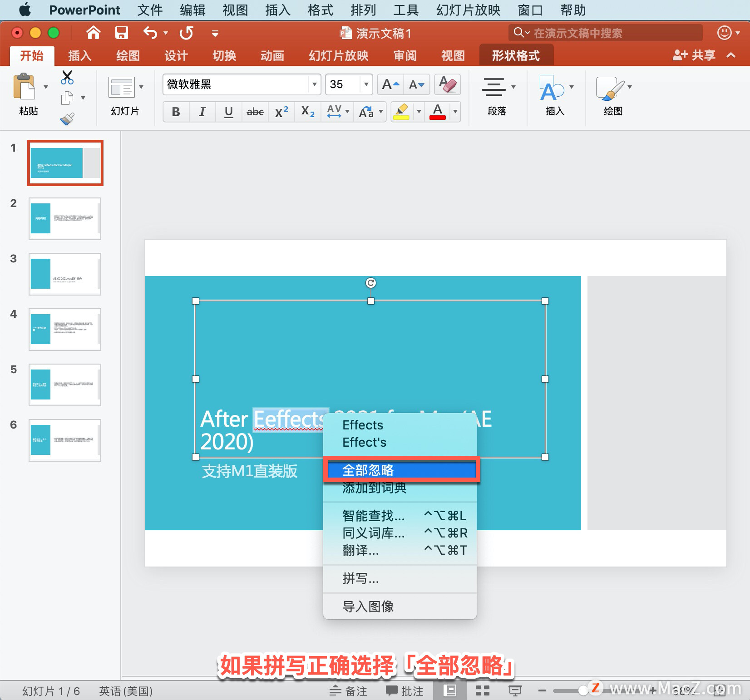The image size is (750, 700).
Task: Select 拼写 from context menu
Action: [400, 579]
